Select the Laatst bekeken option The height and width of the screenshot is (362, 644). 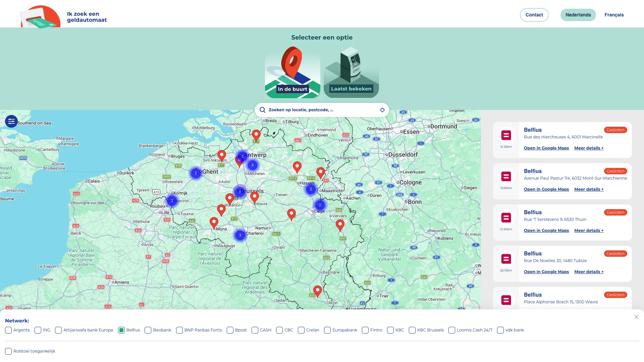(351, 72)
